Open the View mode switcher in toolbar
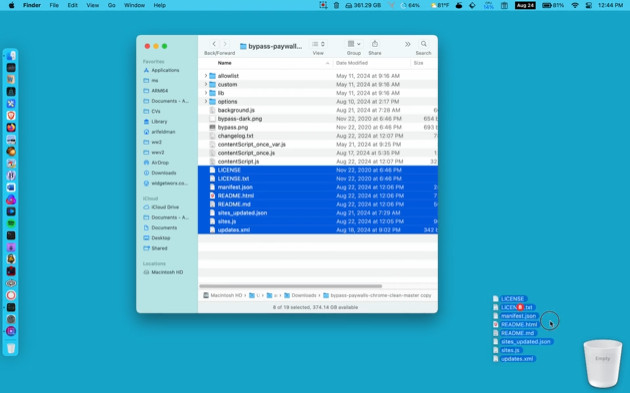This screenshot has width=630, height=393. tap(318, 44)
